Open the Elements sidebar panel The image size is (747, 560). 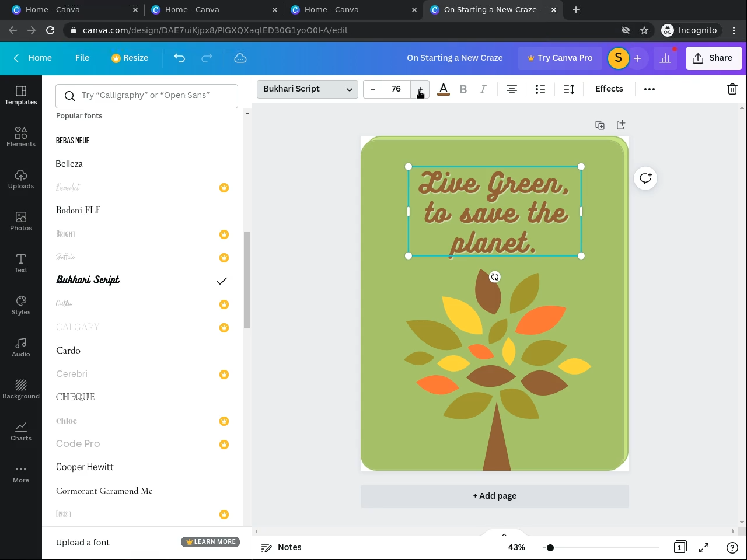click(21, 137)
